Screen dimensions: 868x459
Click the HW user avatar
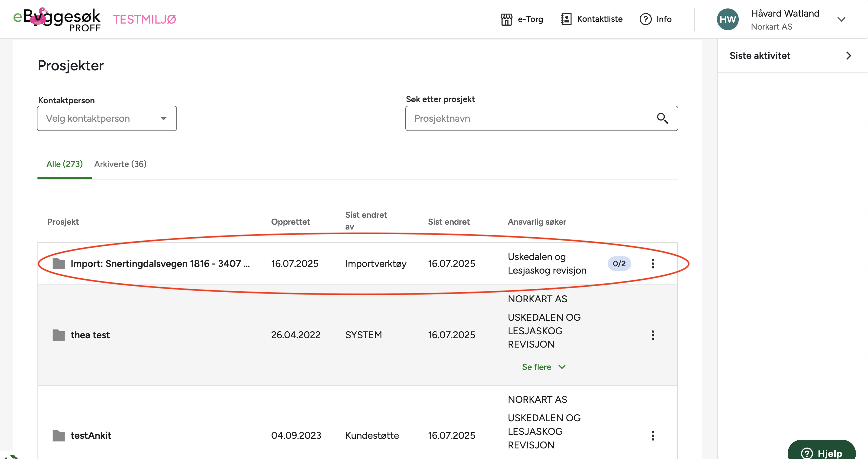pos(728,19)
